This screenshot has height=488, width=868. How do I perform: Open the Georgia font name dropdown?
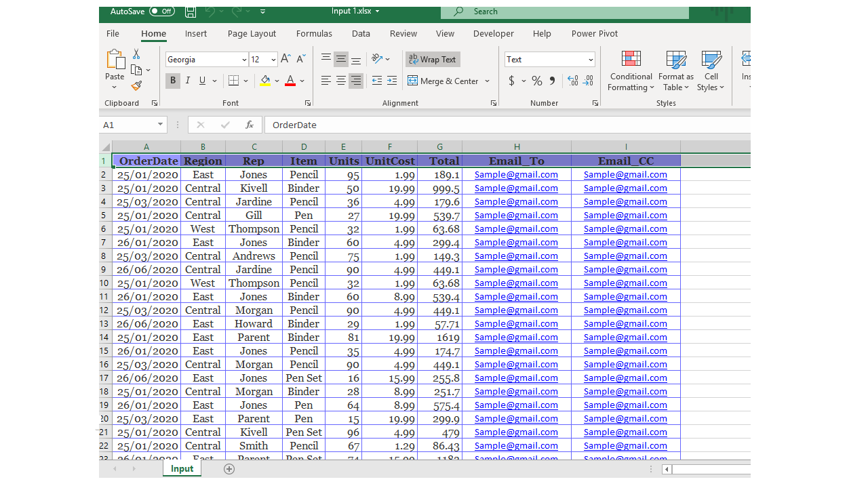(243, 60)
